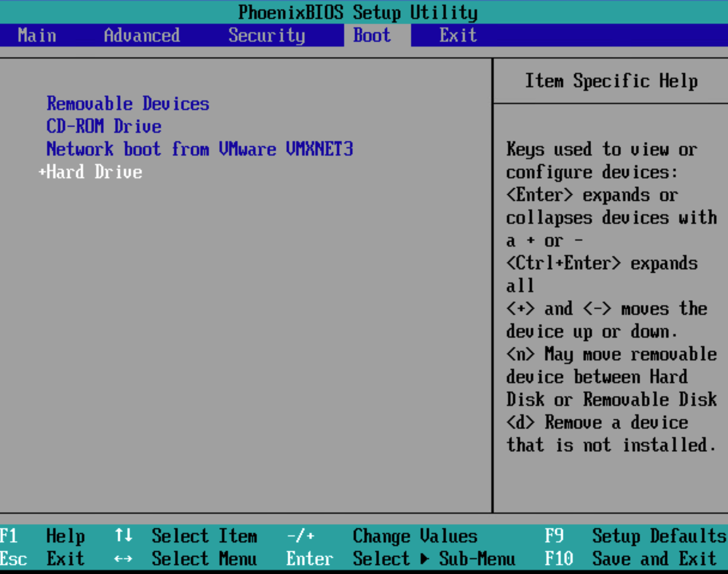Select the Security tab
Viewport: 728px width, 574px height.
coord(267,35)
